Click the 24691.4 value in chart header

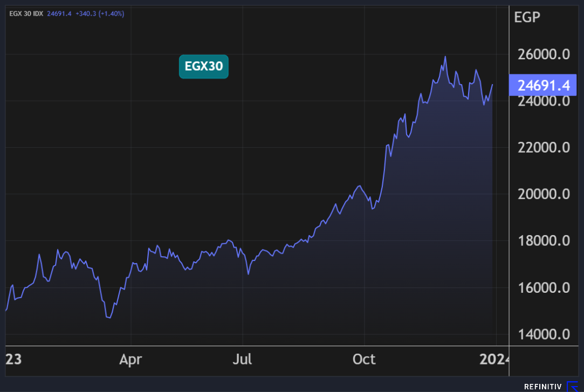point(59,13)
